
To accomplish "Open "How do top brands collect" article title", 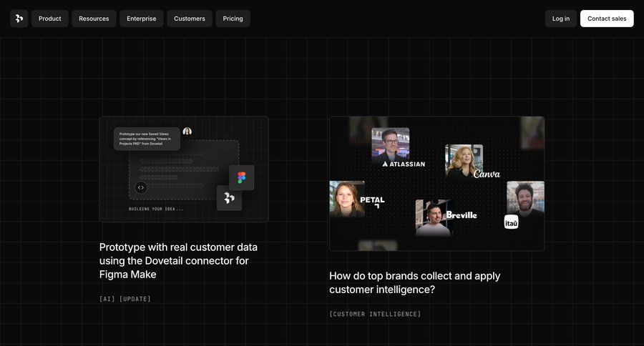I will [x=415, y=282].
